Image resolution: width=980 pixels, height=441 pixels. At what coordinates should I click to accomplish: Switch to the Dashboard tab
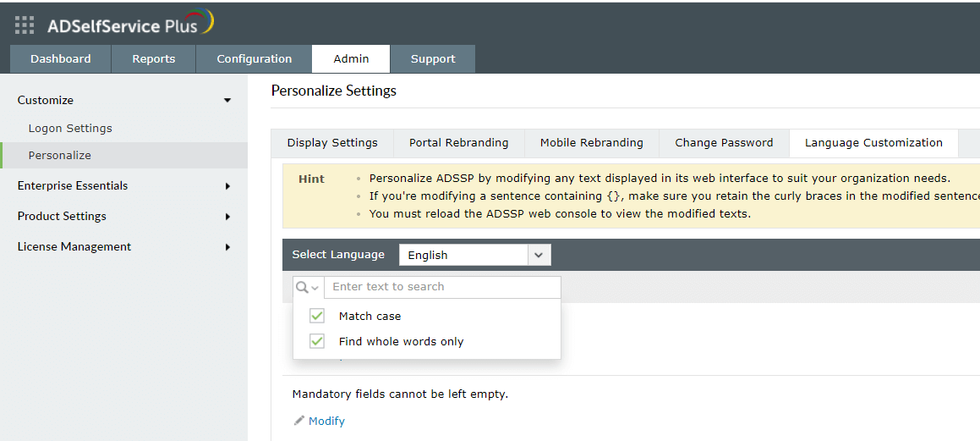(x=60, y=59)
